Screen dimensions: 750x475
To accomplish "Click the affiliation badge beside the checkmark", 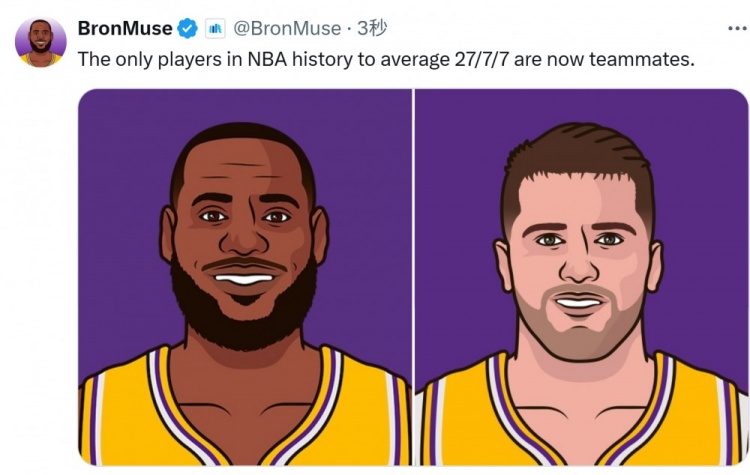I will (215, 28).
